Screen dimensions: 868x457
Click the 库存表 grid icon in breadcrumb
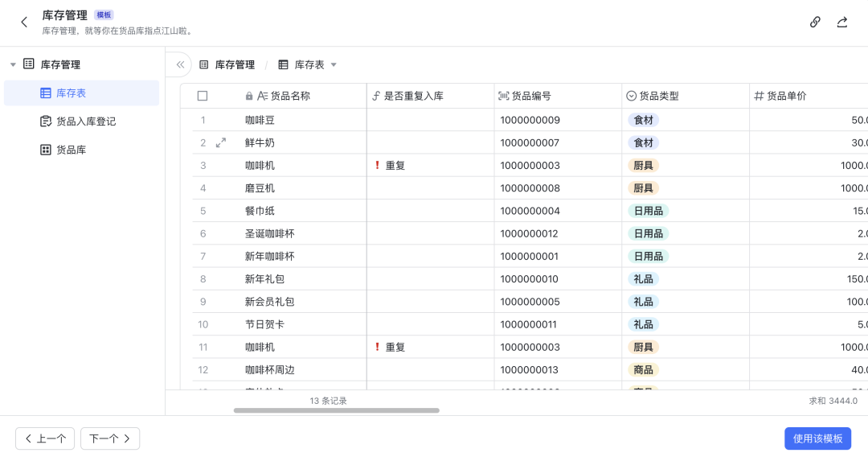tap(283, 65)
